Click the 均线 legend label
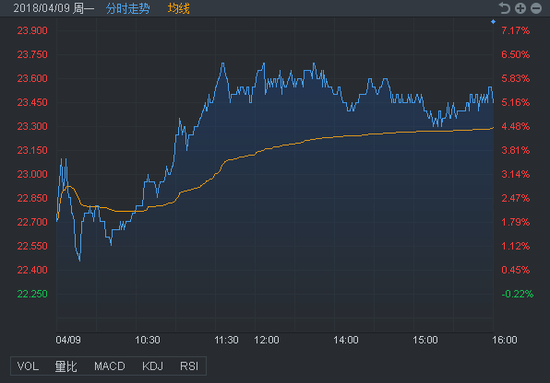 pyautogui.click(x=179, y=8)
